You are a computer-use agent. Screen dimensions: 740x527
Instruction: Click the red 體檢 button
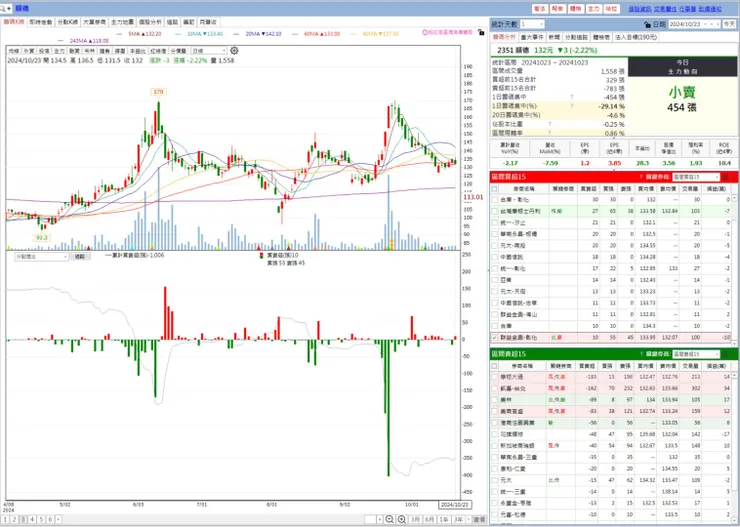[575, 9]
